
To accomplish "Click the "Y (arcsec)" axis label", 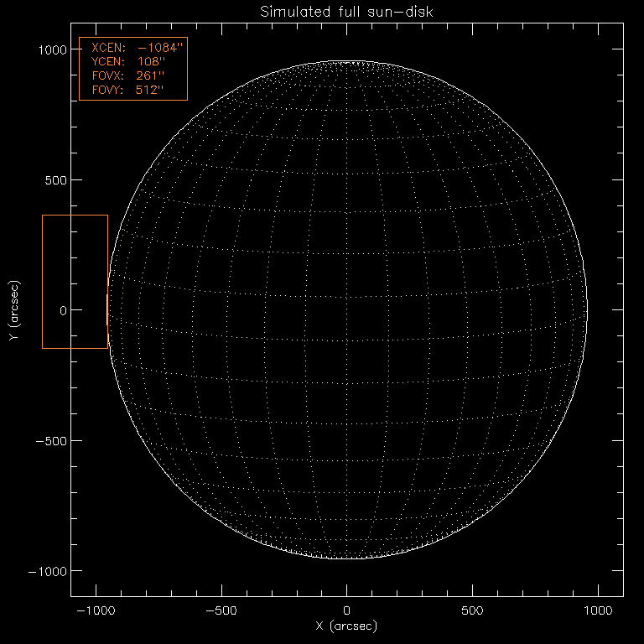I will tap(14, 310).
